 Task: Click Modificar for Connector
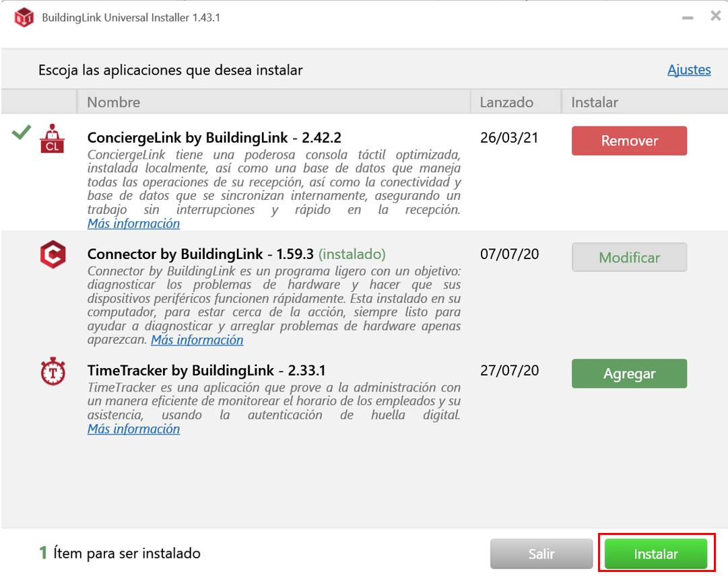click(629, 257)
